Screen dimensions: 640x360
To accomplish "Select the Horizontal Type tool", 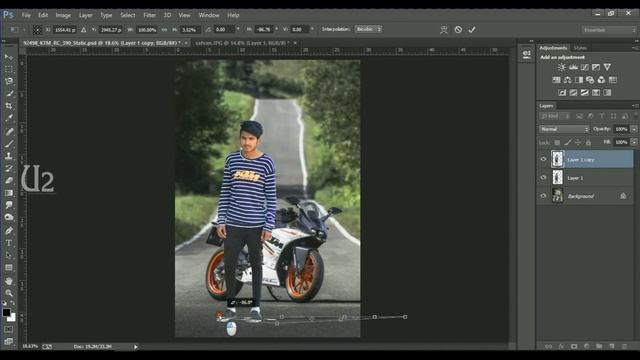I will pyautogui.click(x=9, y=243).
